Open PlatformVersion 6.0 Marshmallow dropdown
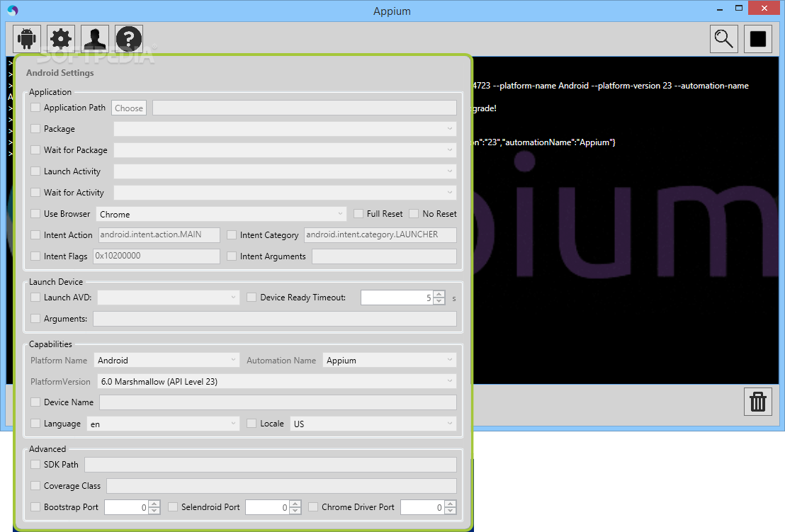Image resolution: width=785 pixels, height=532 pixels. pos(277,381)
